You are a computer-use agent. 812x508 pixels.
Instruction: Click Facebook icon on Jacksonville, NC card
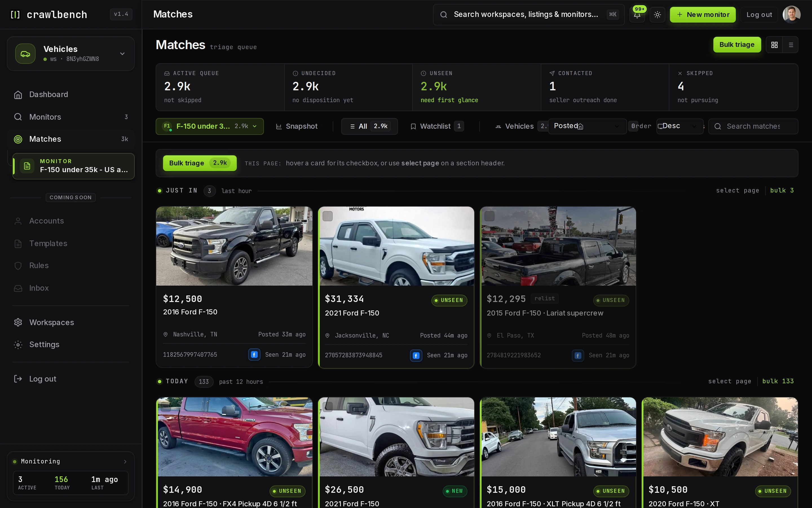tap(416, 356)
